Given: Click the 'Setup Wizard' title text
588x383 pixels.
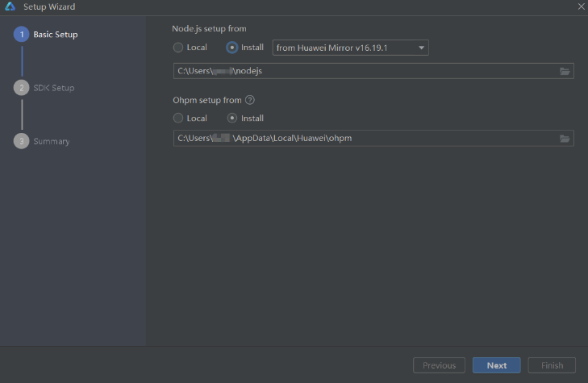Looking at the screenshot, I should point(49,6).
